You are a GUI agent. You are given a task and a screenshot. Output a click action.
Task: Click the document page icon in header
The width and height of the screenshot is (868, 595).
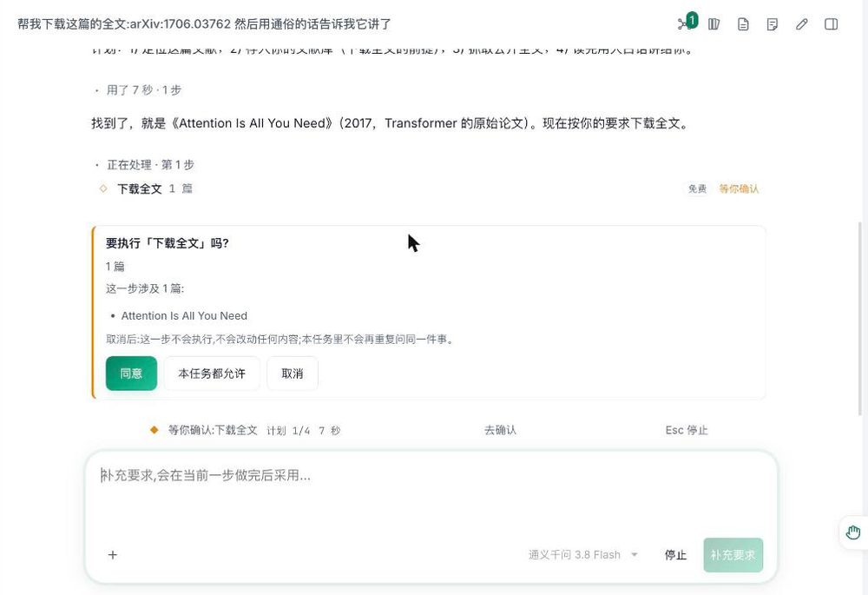[744, 23]
